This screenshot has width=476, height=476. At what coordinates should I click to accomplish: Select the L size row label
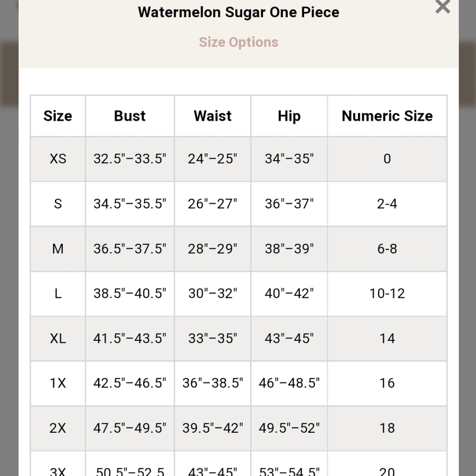click(58, 294)
